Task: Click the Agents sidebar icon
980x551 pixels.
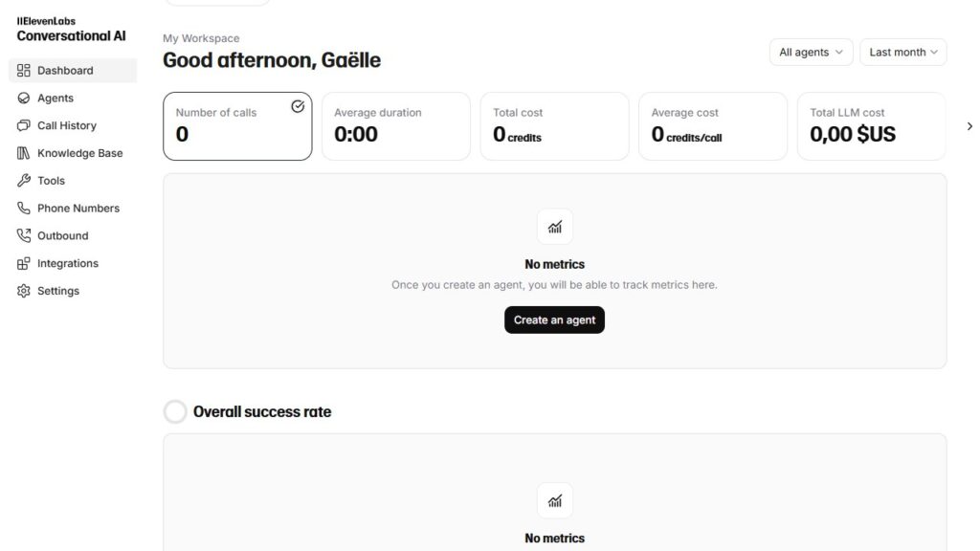Action: coord(23,99)
